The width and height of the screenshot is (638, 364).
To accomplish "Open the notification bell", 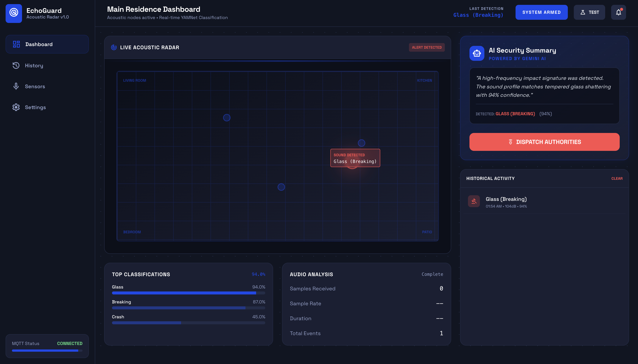I will (x=618, y=12).
